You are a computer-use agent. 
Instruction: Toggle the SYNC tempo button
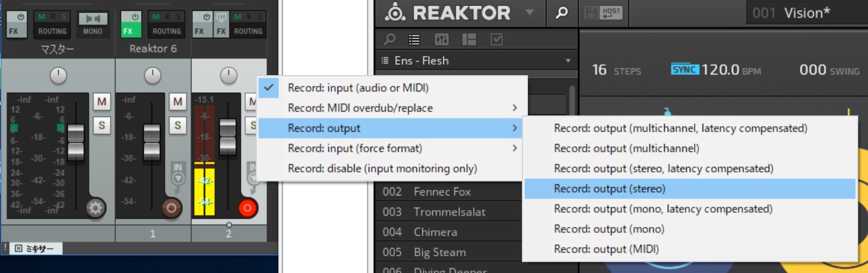[684, 69]
